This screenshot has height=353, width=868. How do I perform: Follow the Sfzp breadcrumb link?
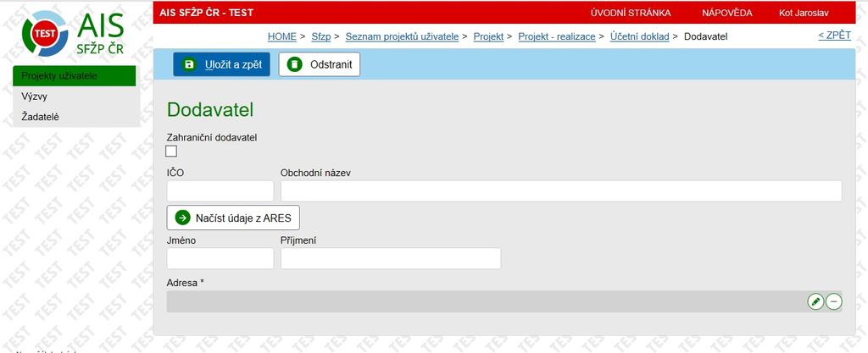pyautogui.click(x=321, y=36)
